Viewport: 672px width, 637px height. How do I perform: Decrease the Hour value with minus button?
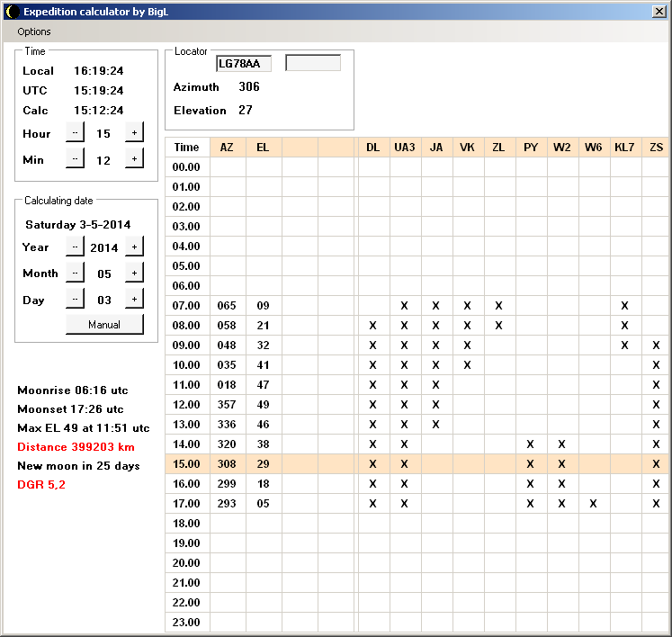point(75,132)
